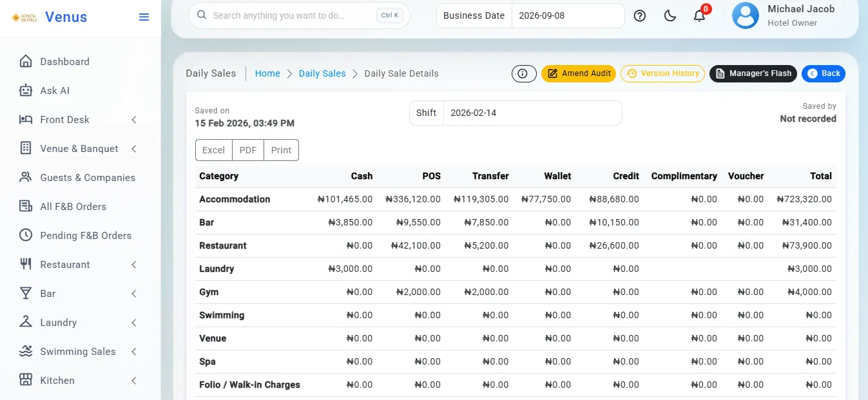
Task: Expand the Restaurant submenu chevron
Action: [134, 265]
